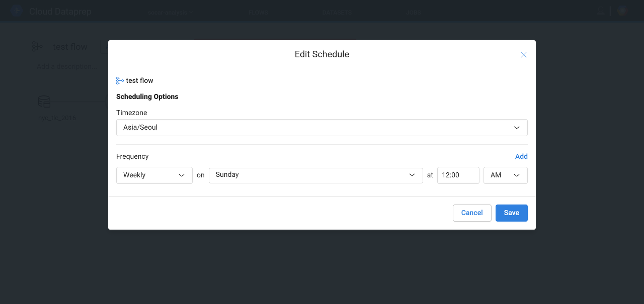Close the Edit Schedule dialog
The width and height of the screenshot is (644, 304).
524,55
